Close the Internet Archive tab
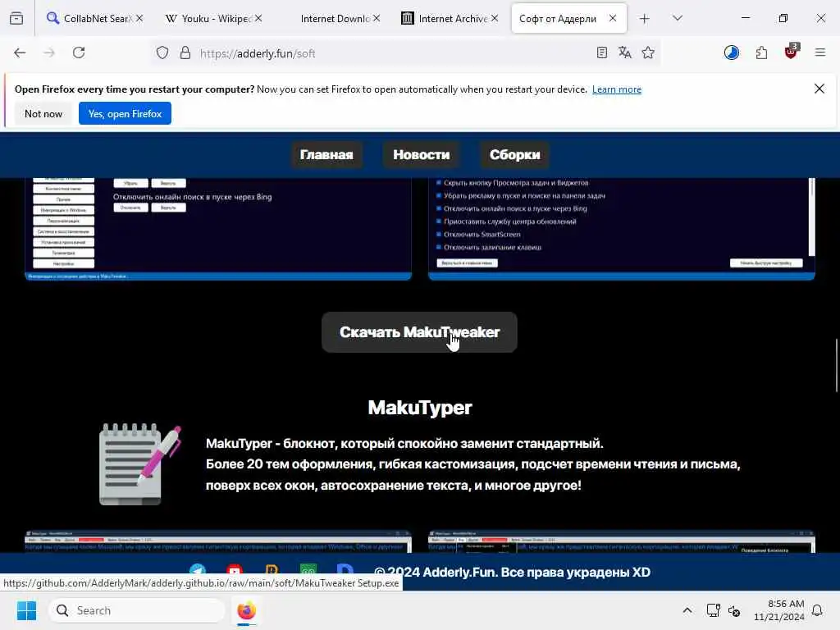Screen dimensions: 840x630 495,18
